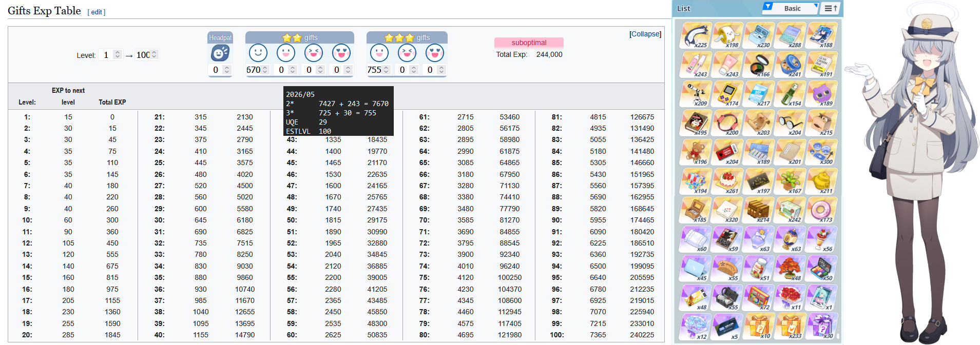The width and height of the screenshot is (980, 345).
Task: Select the cinema ticket gift x204
Action: pyautogui.click(x=727, y=152)
